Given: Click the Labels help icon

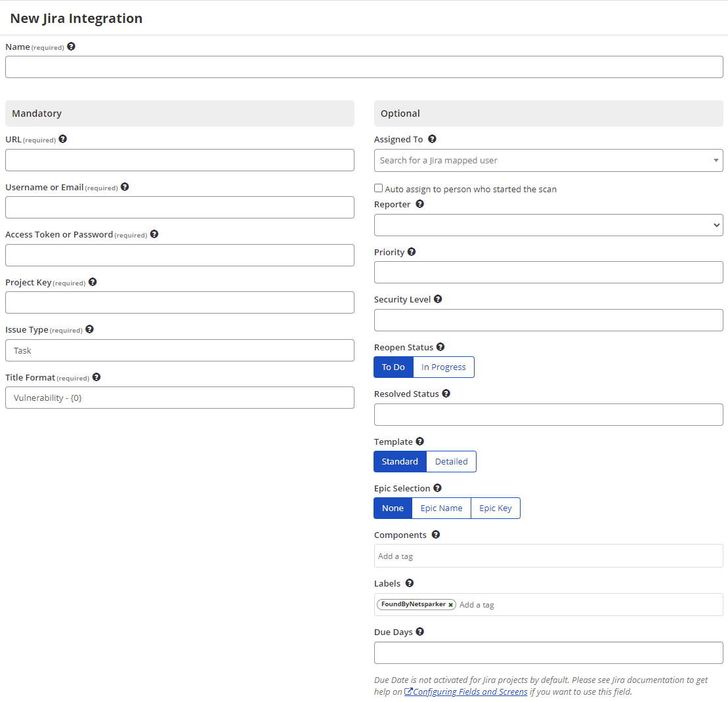Looking at the screenshot, I should pyautogui.click(x=410, y=583).
